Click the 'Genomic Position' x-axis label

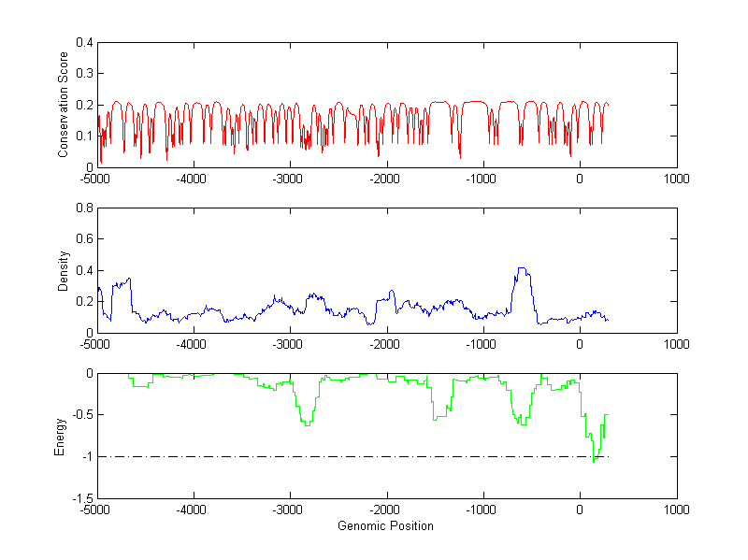[x=385, y=525]
